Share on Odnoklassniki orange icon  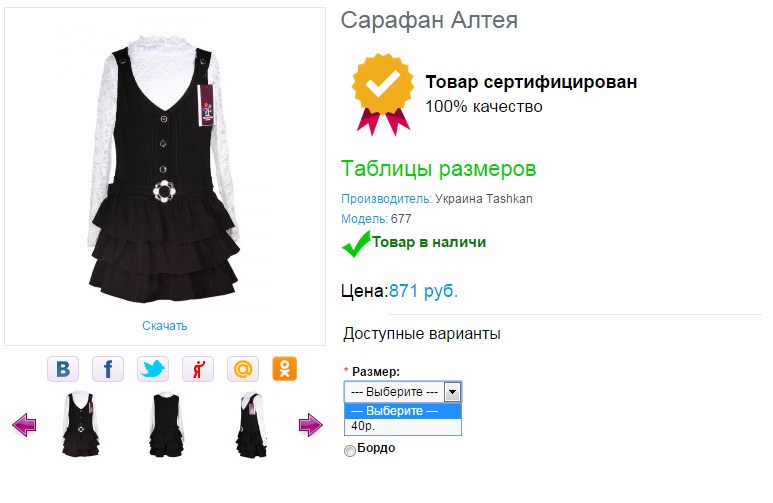coord(284,369)
